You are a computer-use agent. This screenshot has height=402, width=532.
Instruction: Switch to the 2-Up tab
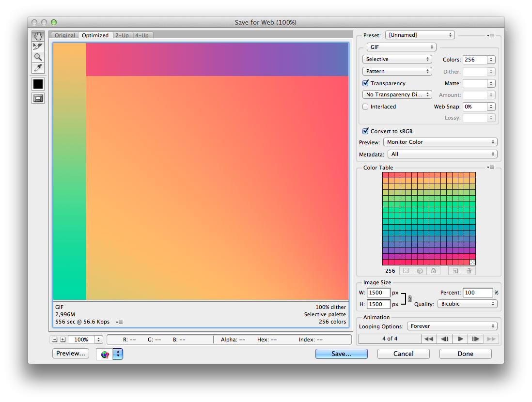(x=122, y=35)
